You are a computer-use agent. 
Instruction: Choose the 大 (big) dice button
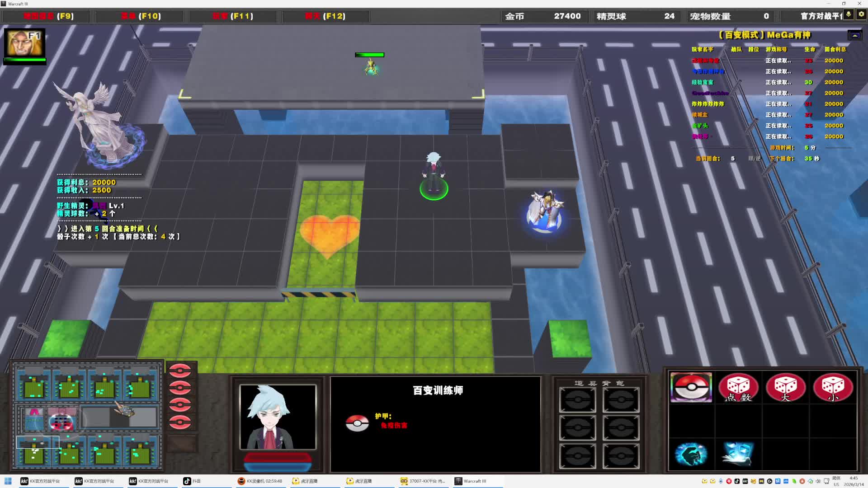pos(786,387)
